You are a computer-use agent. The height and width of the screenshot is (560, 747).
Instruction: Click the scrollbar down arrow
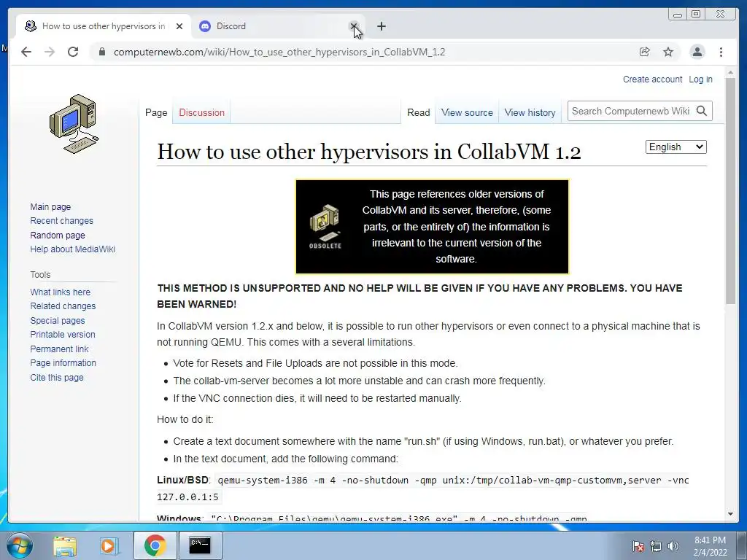coord(730,514)
